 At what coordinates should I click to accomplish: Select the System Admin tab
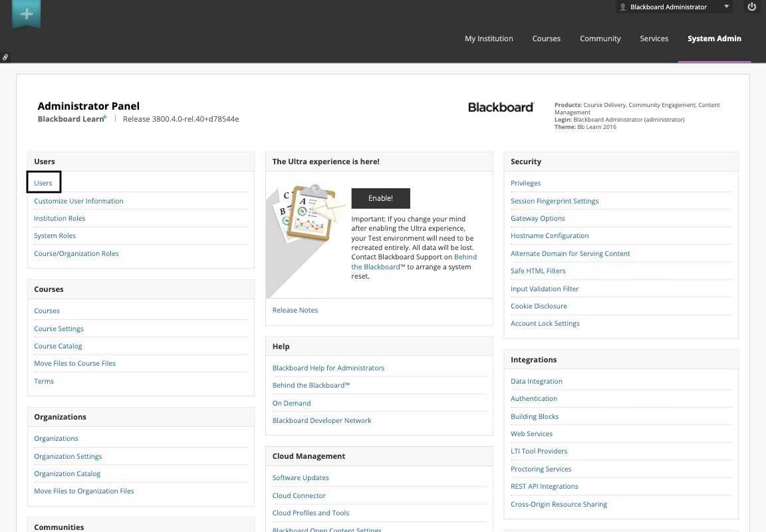714,39
